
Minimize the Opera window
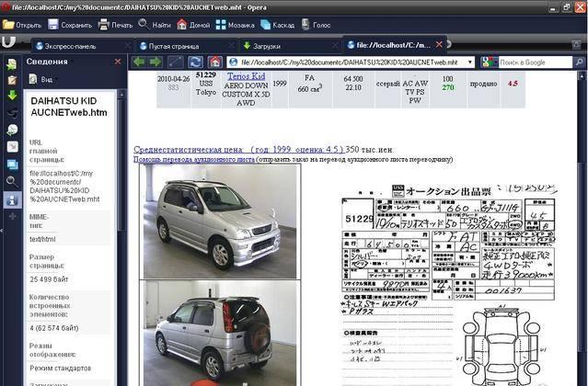[x=554, y=7]
